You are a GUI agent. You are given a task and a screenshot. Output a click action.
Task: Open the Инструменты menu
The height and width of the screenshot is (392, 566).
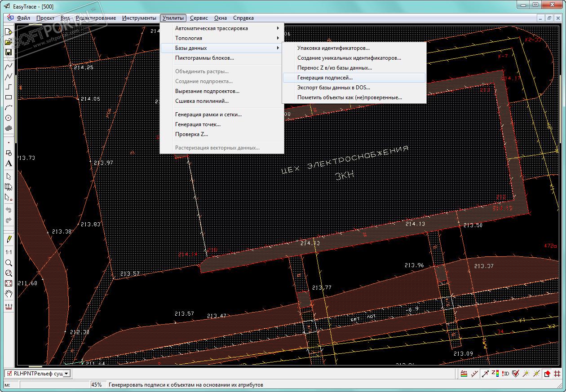click(x=139, y=18)
